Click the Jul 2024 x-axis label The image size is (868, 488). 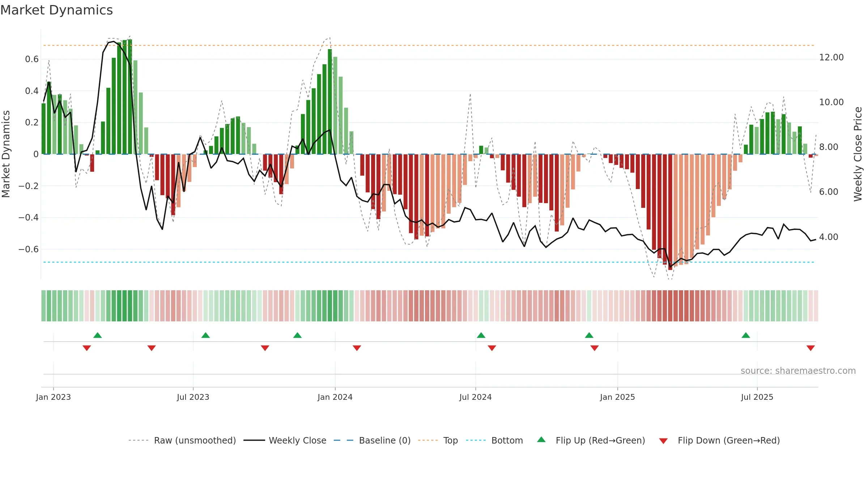[x=476, y=397]
